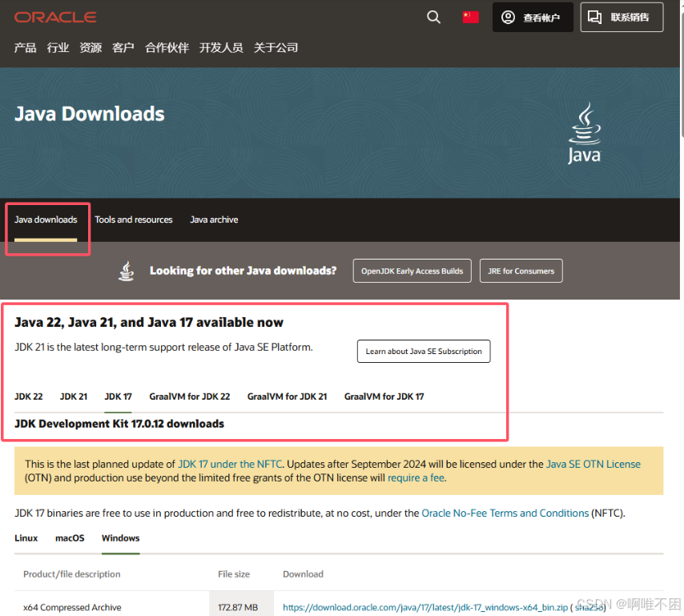Open the search magnifier icon
The width and height of the screenshot is (684, 616).
(x=433, y=18)
